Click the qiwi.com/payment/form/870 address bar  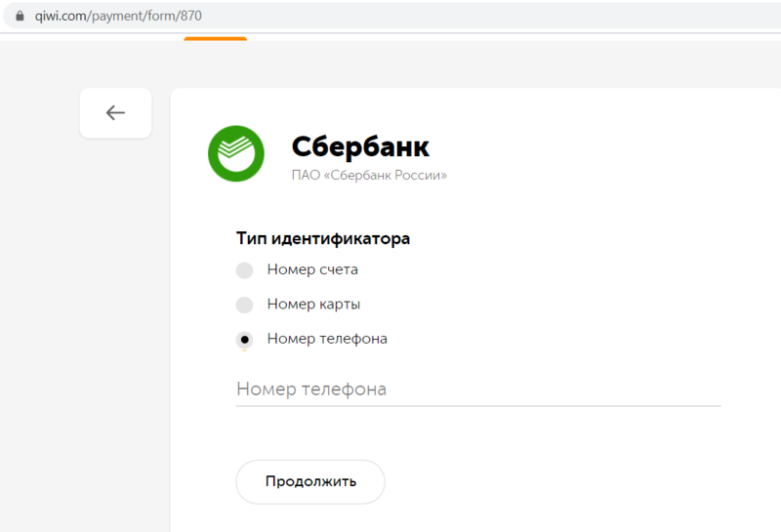click(x=391, y=16)
